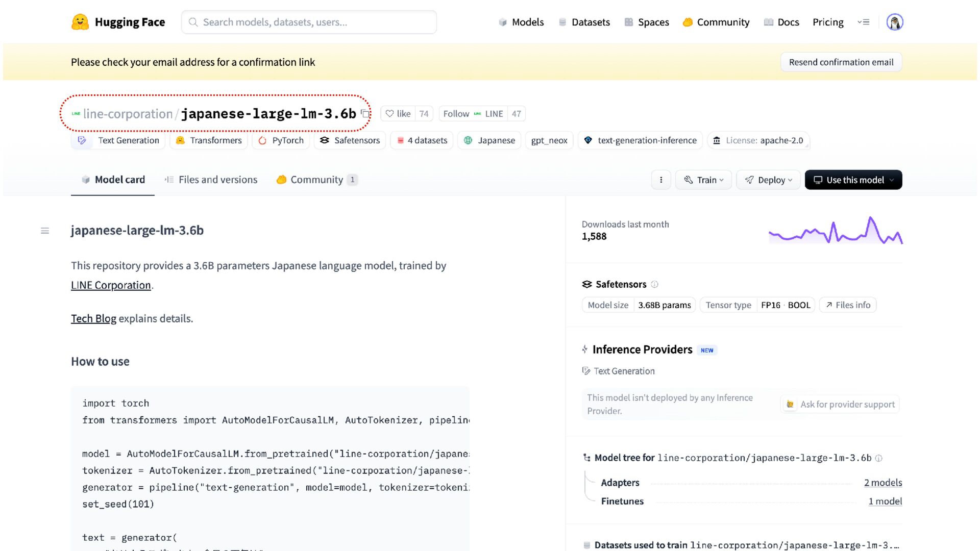Open the like count 74
Viewport: 980px width, 551px height.
424,114
